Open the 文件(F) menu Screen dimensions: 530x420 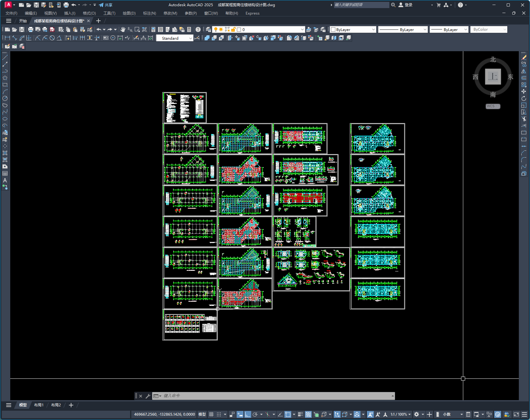click(x=11, y=13)
